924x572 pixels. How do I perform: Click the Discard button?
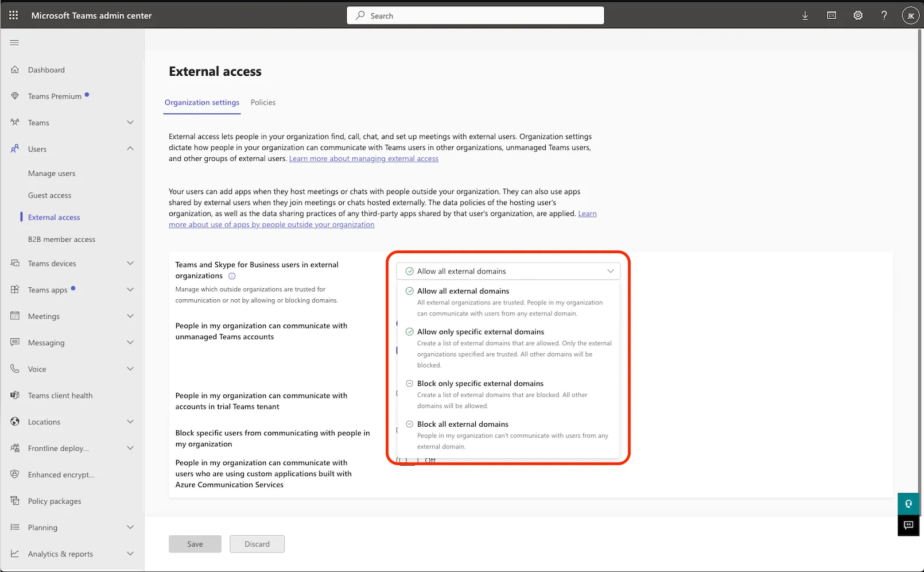(257, 544)
